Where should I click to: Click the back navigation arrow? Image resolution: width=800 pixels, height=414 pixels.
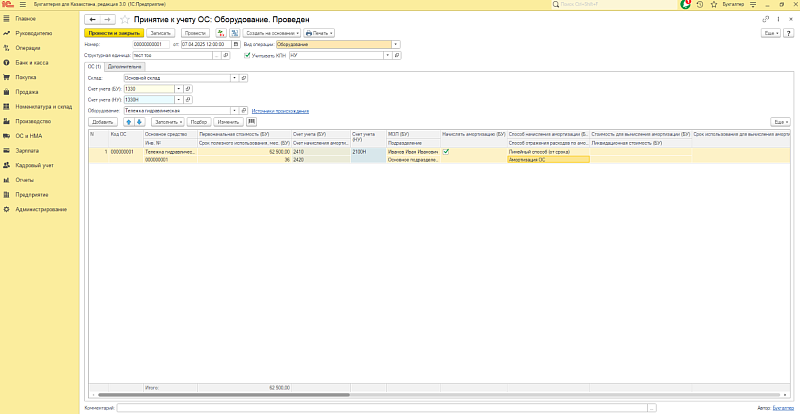(x=94, y=19)
